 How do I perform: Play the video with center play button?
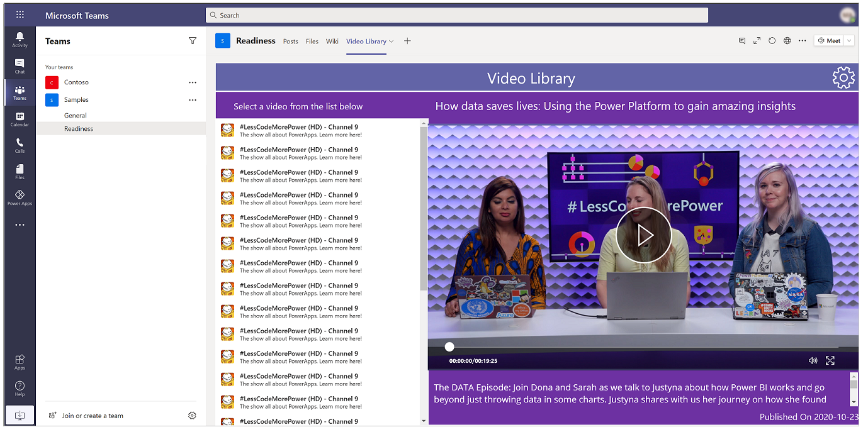pyautogui.click(x=643, y=235)
